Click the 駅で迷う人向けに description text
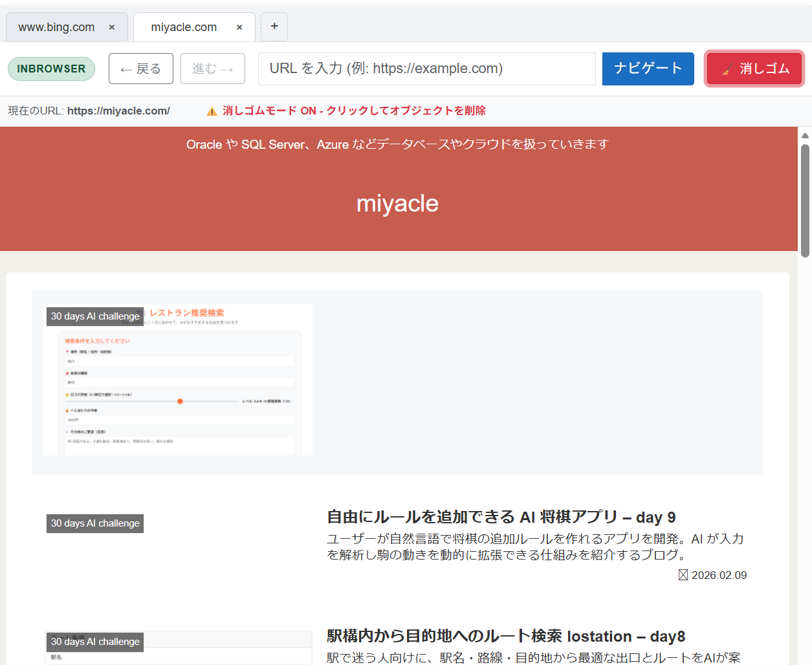This screenshot has height=665, width=812. [x=534, y=657]
